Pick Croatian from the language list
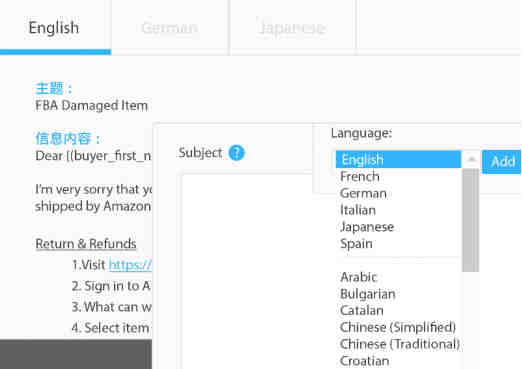522x369 pixels. coord(398,361)
